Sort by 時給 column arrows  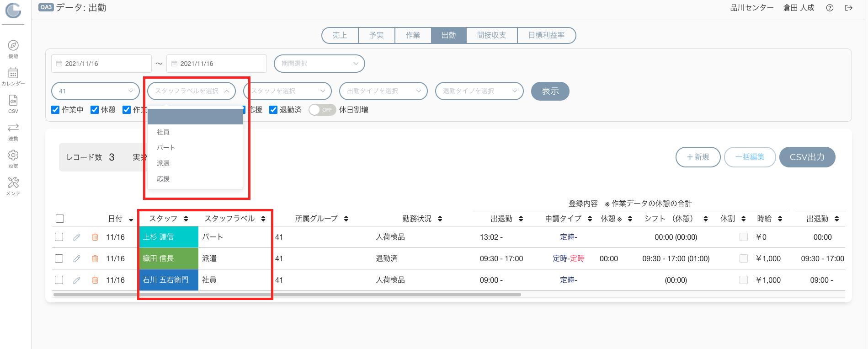click(x=780, y=219)
